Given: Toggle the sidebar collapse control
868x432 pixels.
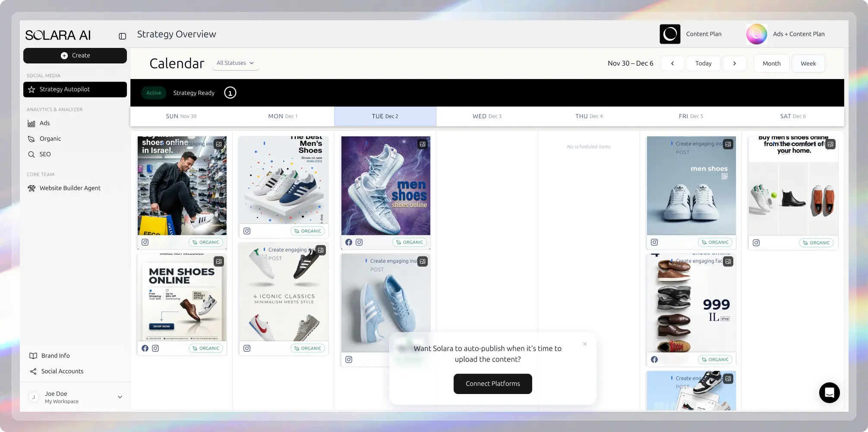Looking at the screenshot, I should coord(122,36).
